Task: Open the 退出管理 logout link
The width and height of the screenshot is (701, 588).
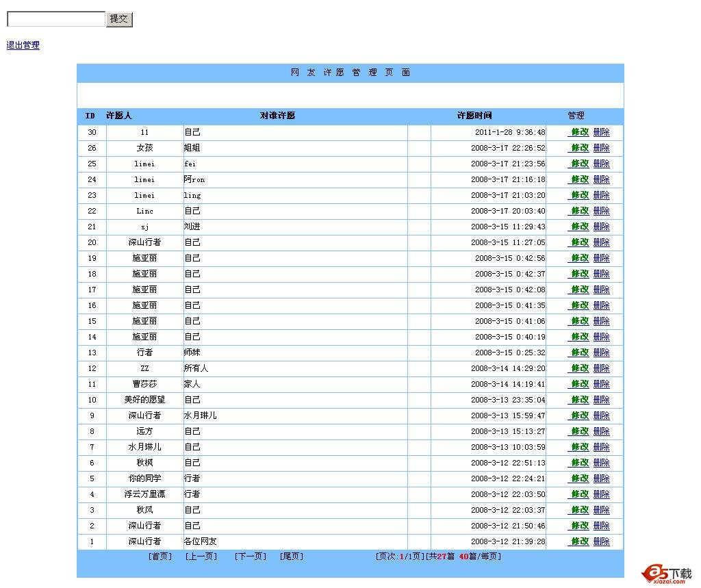Action: pos(23,45)
